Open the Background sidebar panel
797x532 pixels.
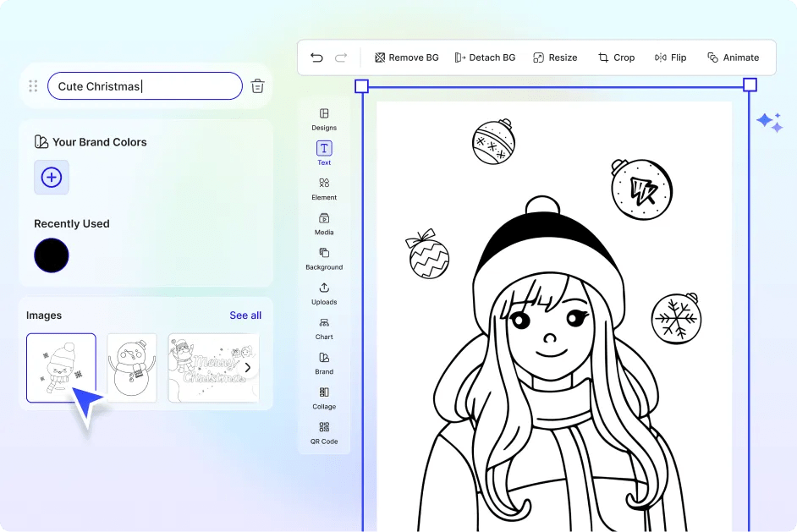[x=324, y=259]
